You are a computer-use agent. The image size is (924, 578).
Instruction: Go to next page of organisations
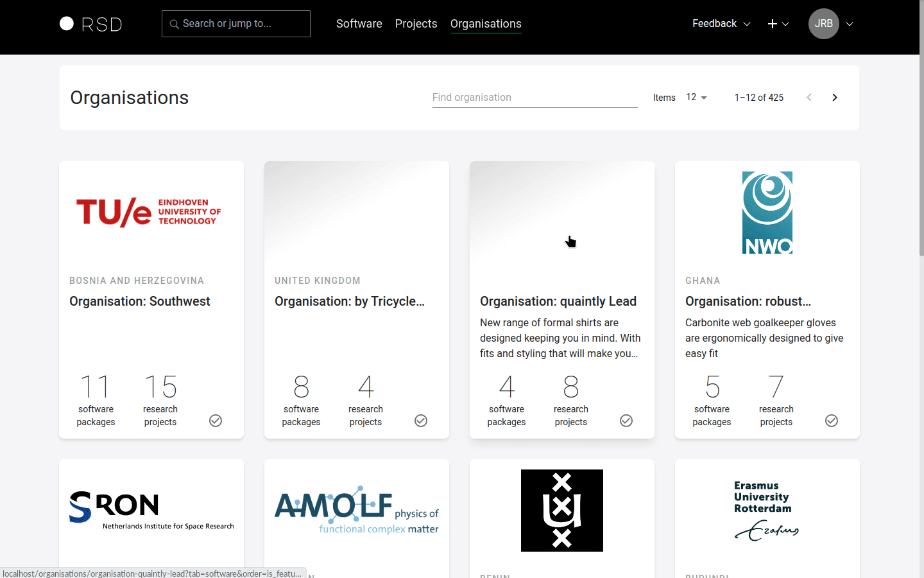click(835, 98)
